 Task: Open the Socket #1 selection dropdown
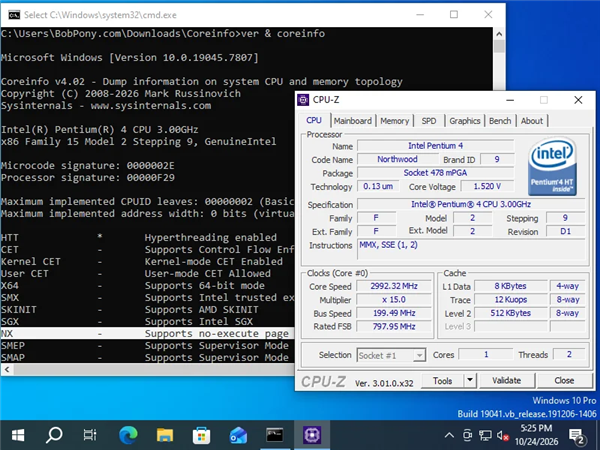391,355
